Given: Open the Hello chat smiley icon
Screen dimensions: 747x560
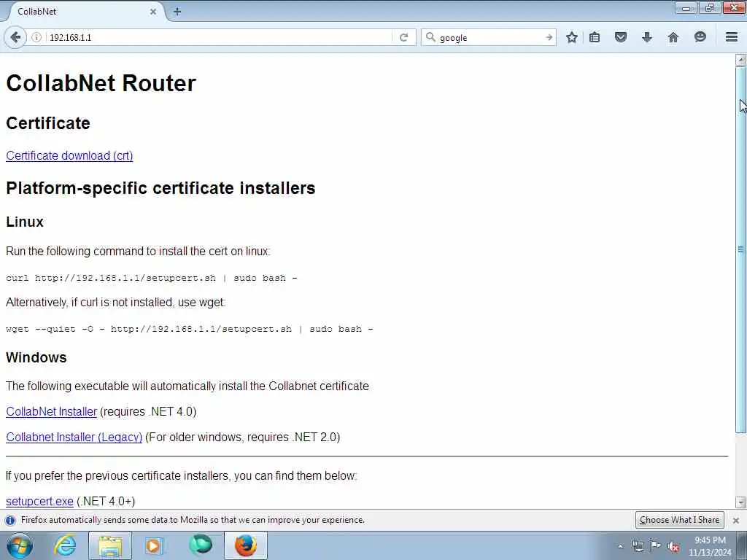Looking at the screenshot, I should click(x=700, y=37).
